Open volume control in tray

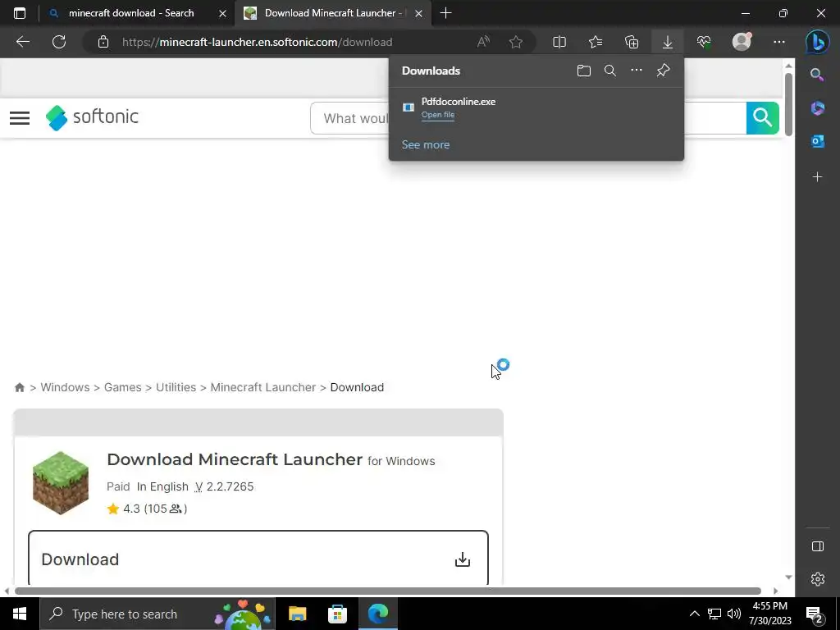click(x=734, y=614)
